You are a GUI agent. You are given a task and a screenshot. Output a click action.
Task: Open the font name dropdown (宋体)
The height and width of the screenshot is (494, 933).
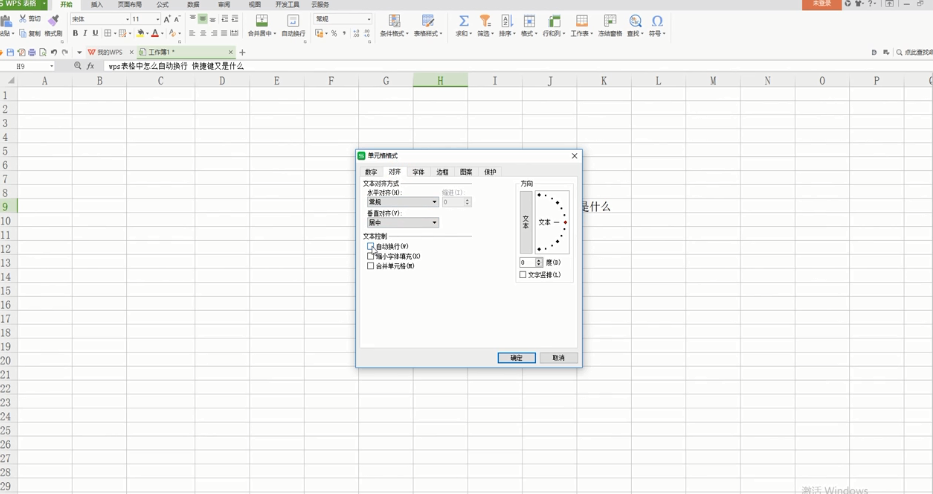127,19
